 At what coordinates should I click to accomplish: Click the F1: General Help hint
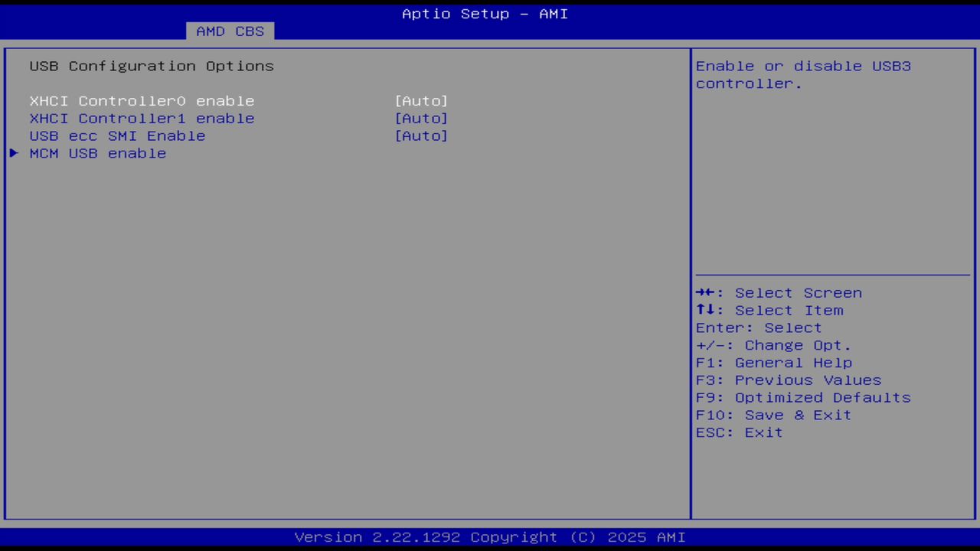(774, 364)
